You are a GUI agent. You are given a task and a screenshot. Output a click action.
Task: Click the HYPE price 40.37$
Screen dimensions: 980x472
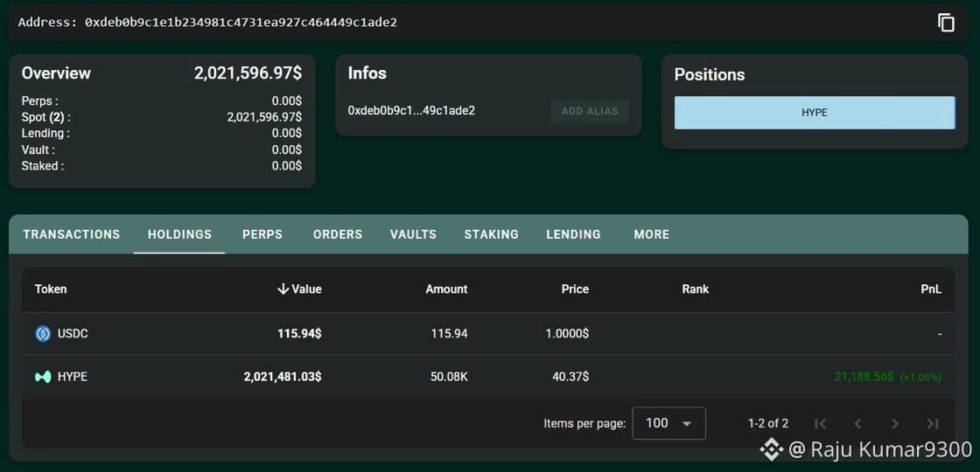(570, 377)
